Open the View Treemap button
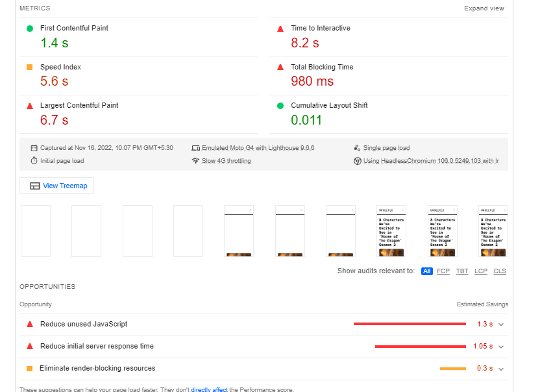540x392 pixels. 57,186
